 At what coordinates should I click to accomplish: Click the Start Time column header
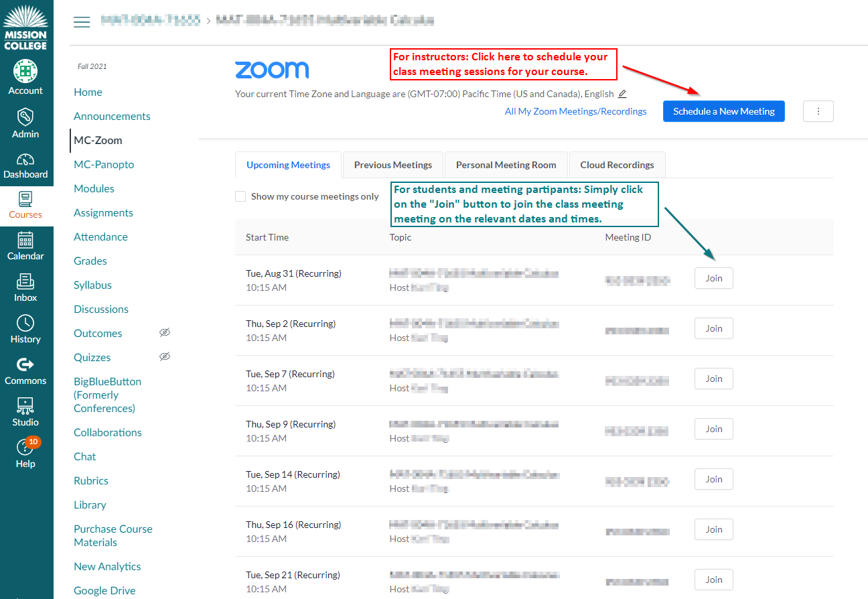tap(267, 237)
